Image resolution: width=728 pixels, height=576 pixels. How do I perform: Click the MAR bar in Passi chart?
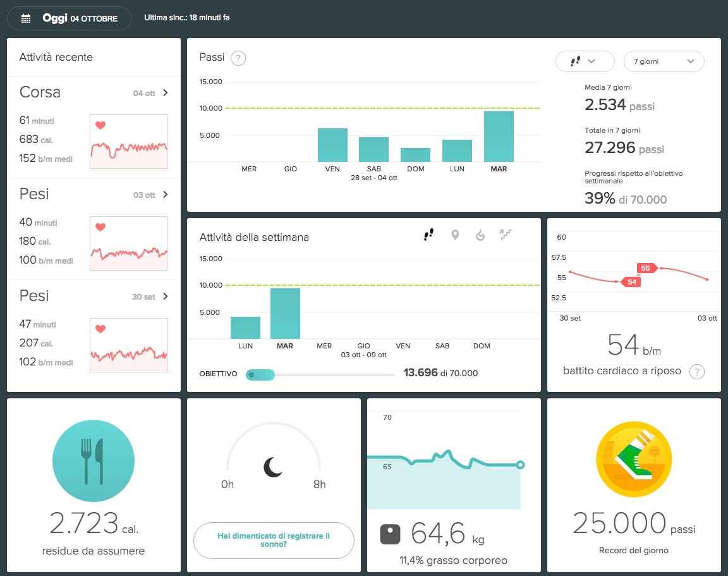(499, 137)
